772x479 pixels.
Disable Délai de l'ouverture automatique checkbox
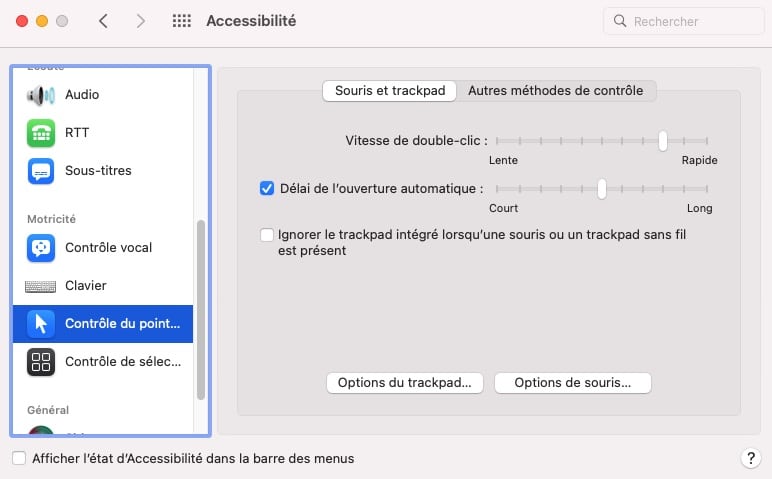tap(267, 188)
